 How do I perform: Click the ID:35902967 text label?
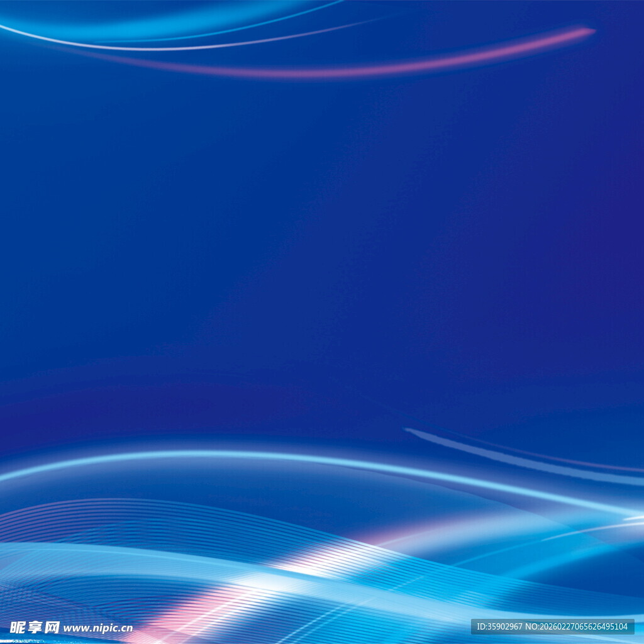coord(499,626)
